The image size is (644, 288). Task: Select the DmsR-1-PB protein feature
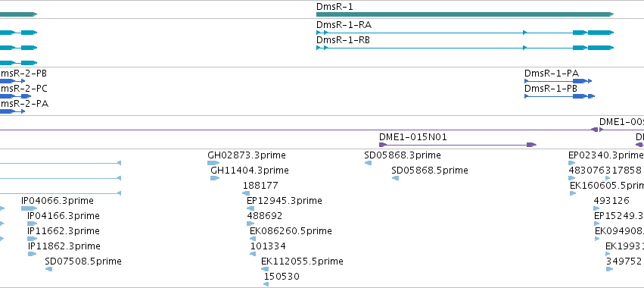559,96
